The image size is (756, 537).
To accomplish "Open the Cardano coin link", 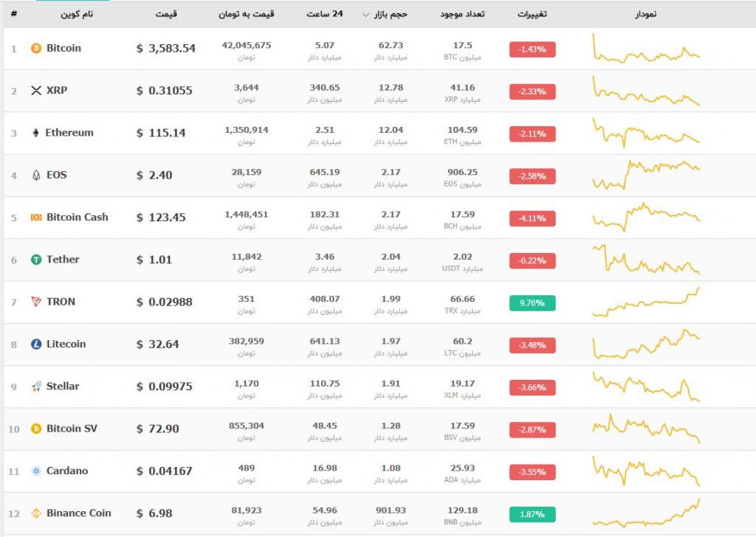I will (x=67, y=471).
